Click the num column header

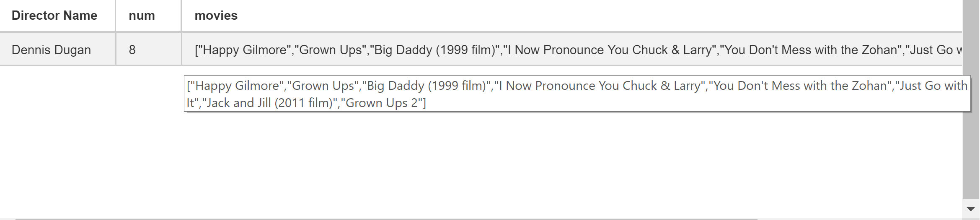[x=142, y=16]
